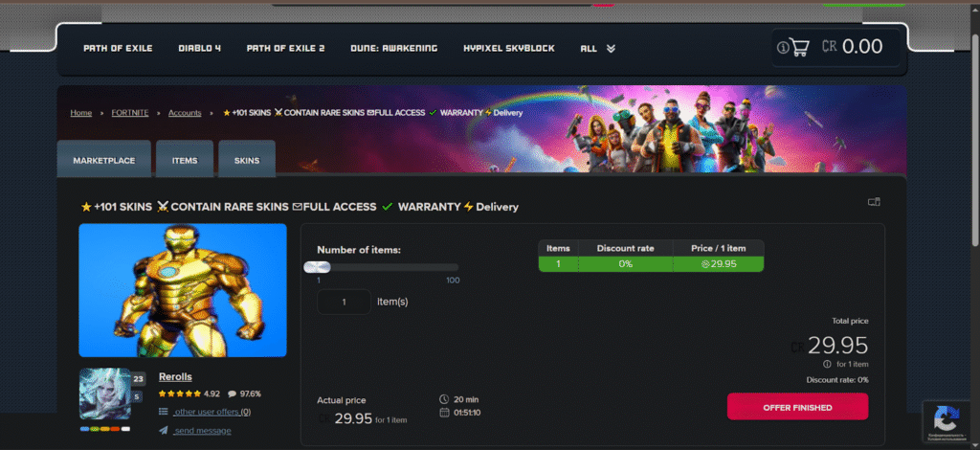Click the item quantity input field
The width and height of the screenshot is (980, 450).
343,302
